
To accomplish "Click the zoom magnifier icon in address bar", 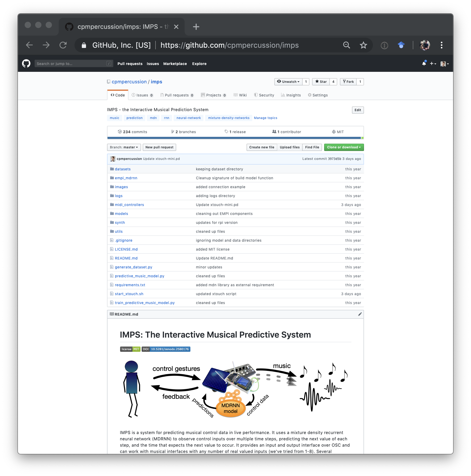I will [x=346, y=45].
